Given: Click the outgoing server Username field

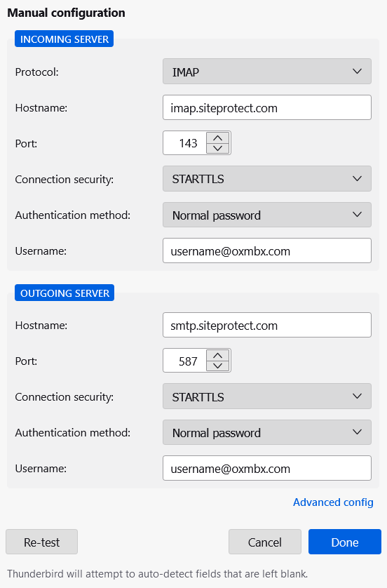Looking at the screenshot, I should [x=266, y=468].
